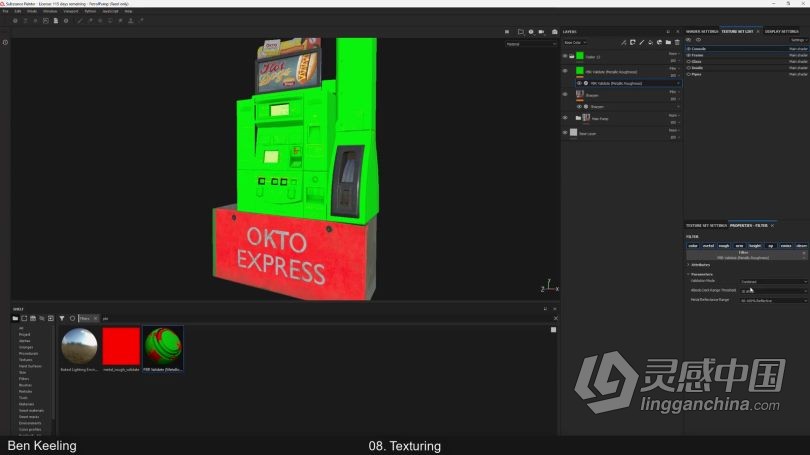Viewport: 810px width, 455px height.
Task: Hide the Main Pump folder layer
Action: [565, 118]
